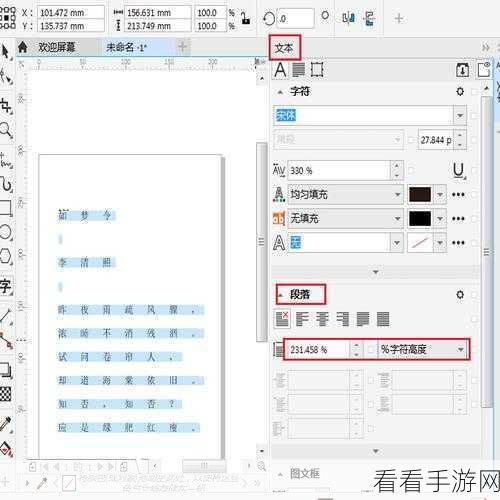
Task: Click the font size field 27.844 p
Action: (436, 140)
